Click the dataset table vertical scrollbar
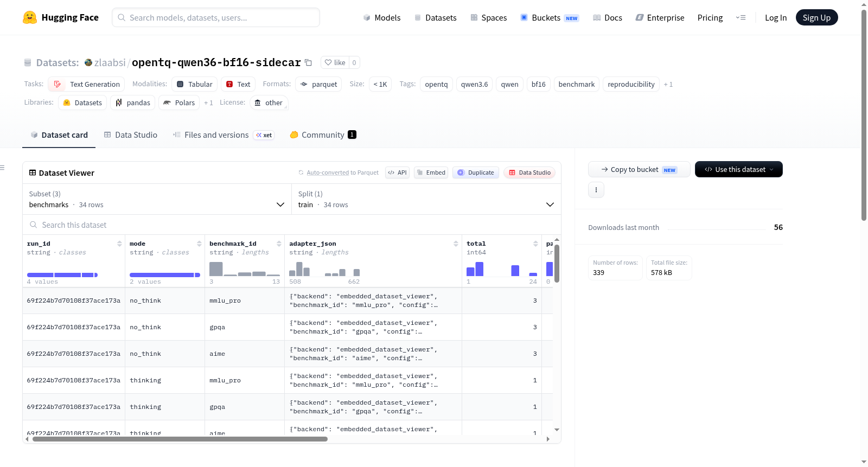868x467 pixels. tap(557, 264)
